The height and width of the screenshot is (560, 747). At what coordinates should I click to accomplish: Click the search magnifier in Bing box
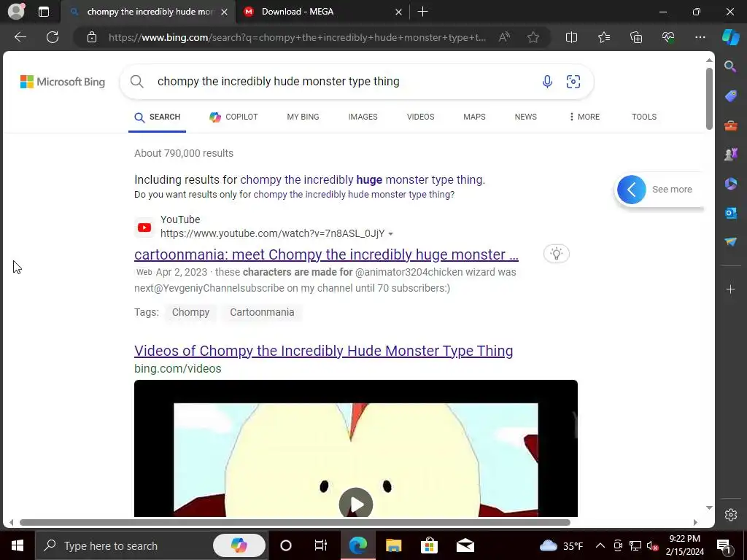click(x=136, y=82)
